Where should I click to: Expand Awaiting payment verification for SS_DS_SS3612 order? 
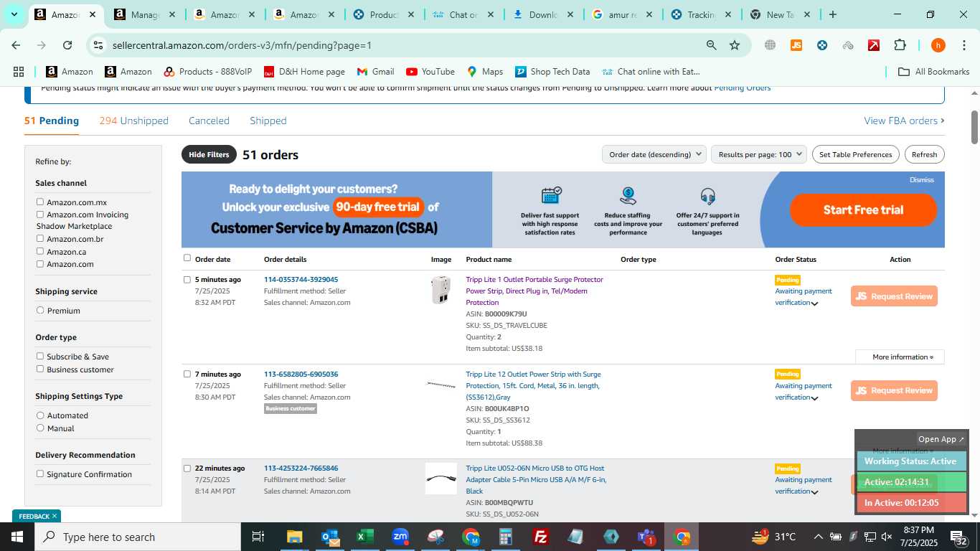814,398
